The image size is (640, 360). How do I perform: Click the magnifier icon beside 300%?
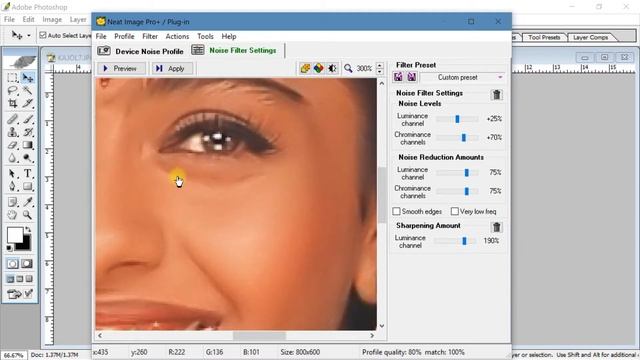[x=348, y=68]
